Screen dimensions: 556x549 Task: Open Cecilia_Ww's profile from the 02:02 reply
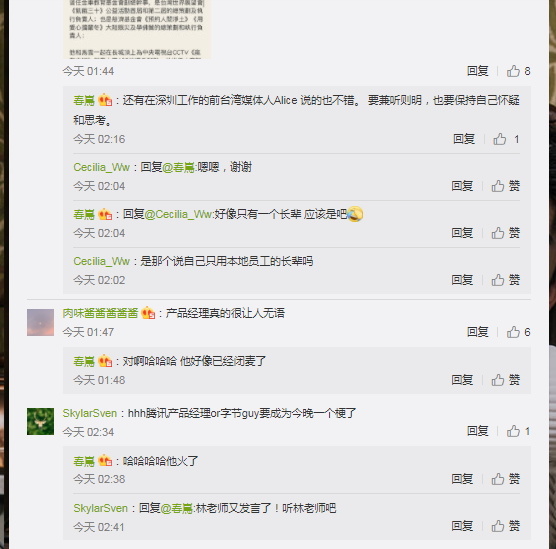[101, 261]
